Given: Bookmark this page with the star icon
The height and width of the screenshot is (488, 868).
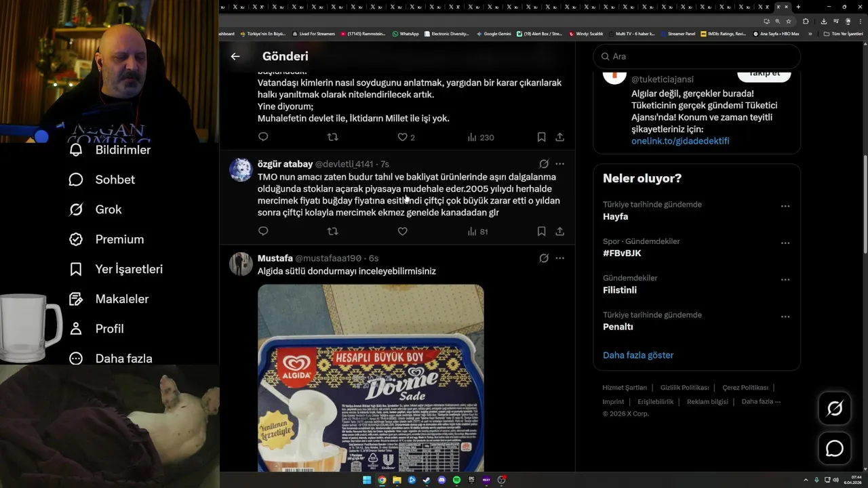Looking at the screenshot, I should [x=789, y=21].
